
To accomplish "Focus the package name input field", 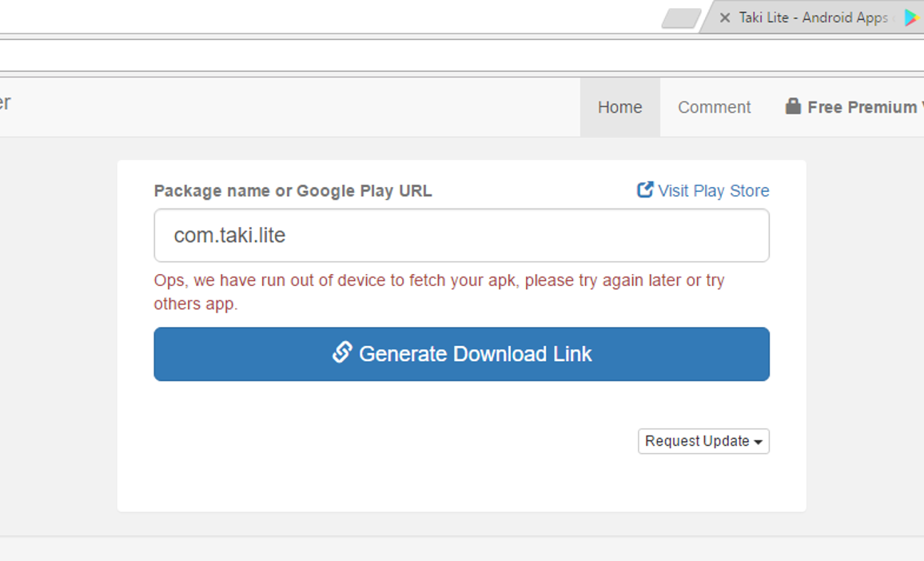I will (x=461, y=236).
